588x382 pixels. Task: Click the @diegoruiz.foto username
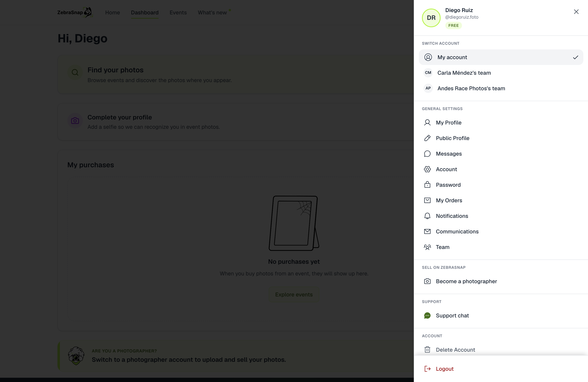coord(462,17)
